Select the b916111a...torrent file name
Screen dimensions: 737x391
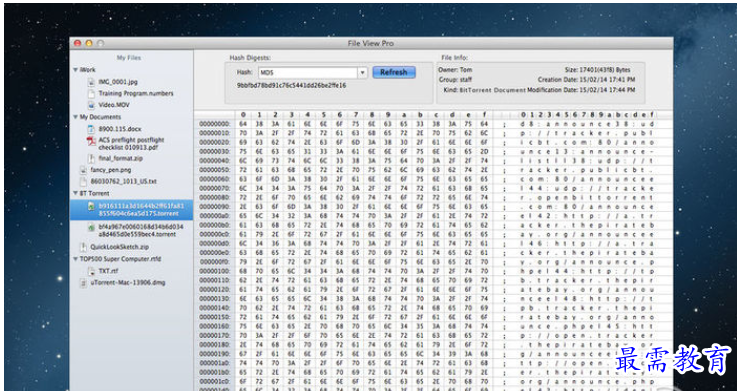[141, 210]
